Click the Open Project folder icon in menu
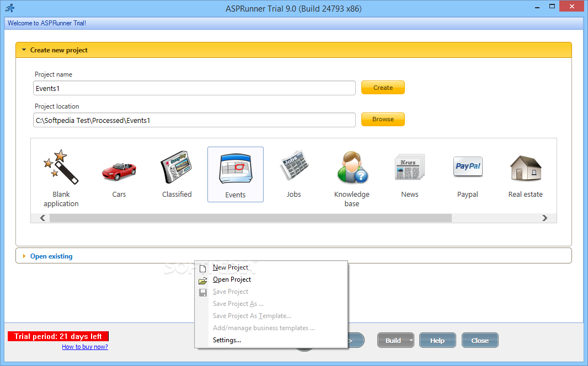Image resolution: width=588 pixels, height=366 pixels. (203, 281)
